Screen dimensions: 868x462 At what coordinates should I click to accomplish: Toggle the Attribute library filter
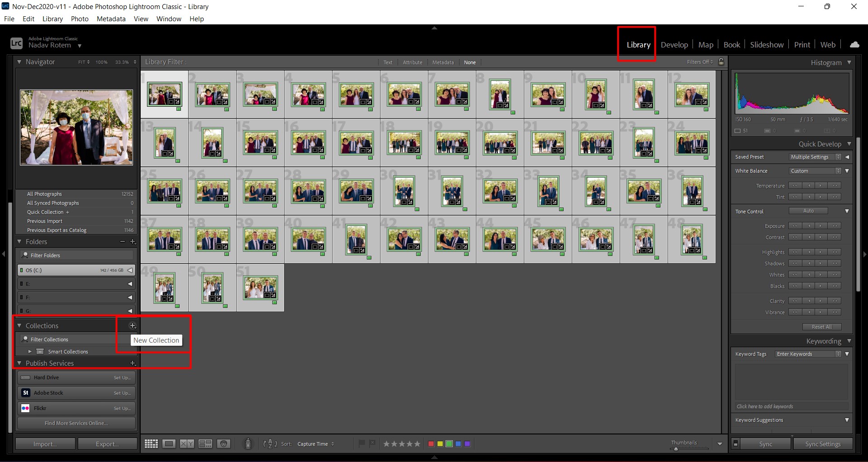413,62
